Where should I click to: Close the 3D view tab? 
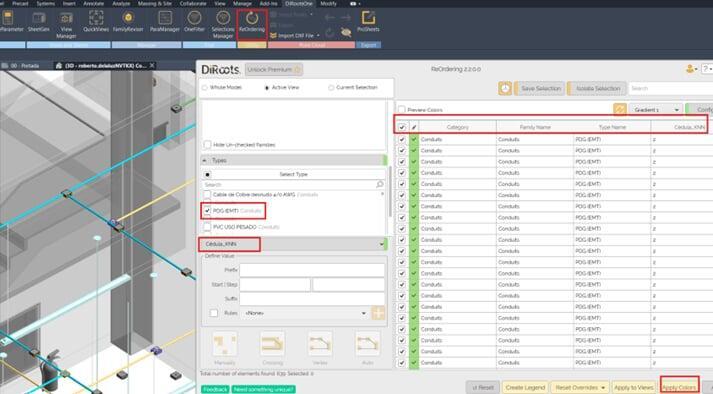(152, 66)
